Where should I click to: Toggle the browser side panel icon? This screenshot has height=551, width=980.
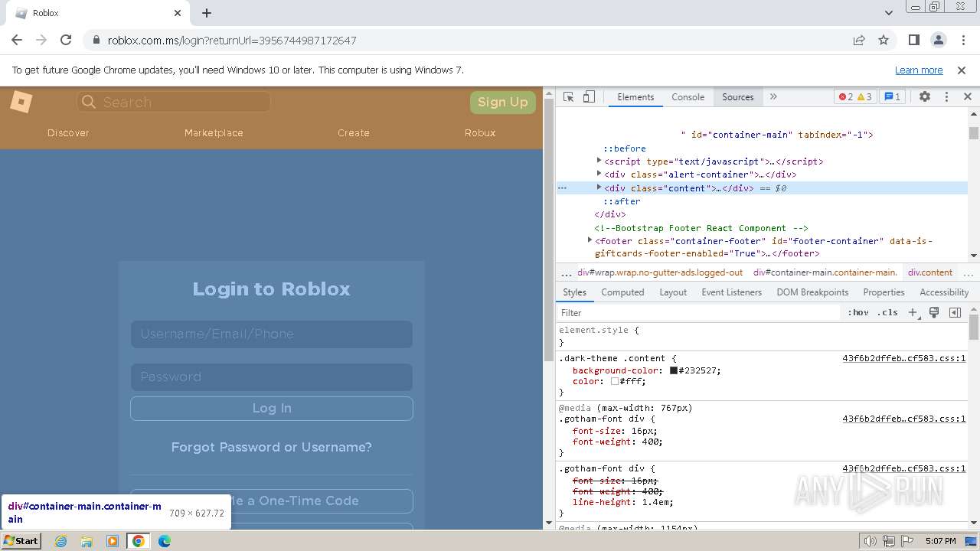coord(914,40)
